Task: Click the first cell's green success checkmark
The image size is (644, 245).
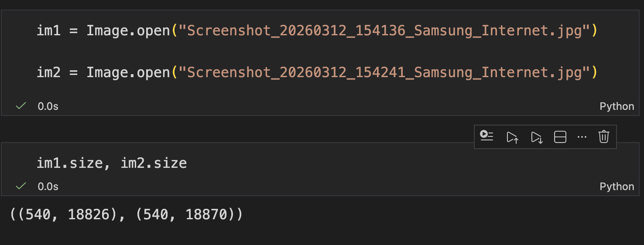Action: 21,106
